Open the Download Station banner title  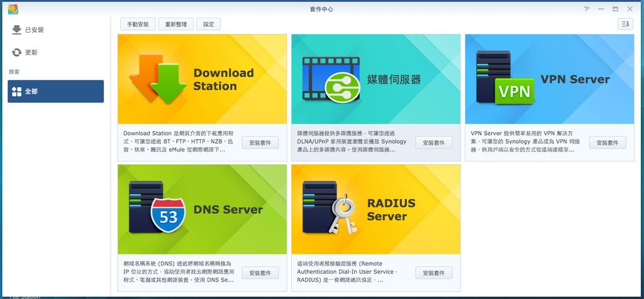click(223, 80)
